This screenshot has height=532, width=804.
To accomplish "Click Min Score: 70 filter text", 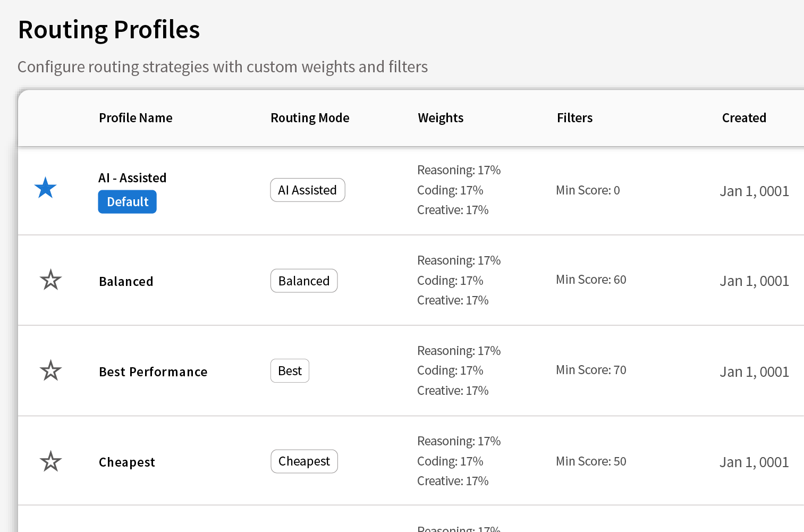I will [591, 370].
